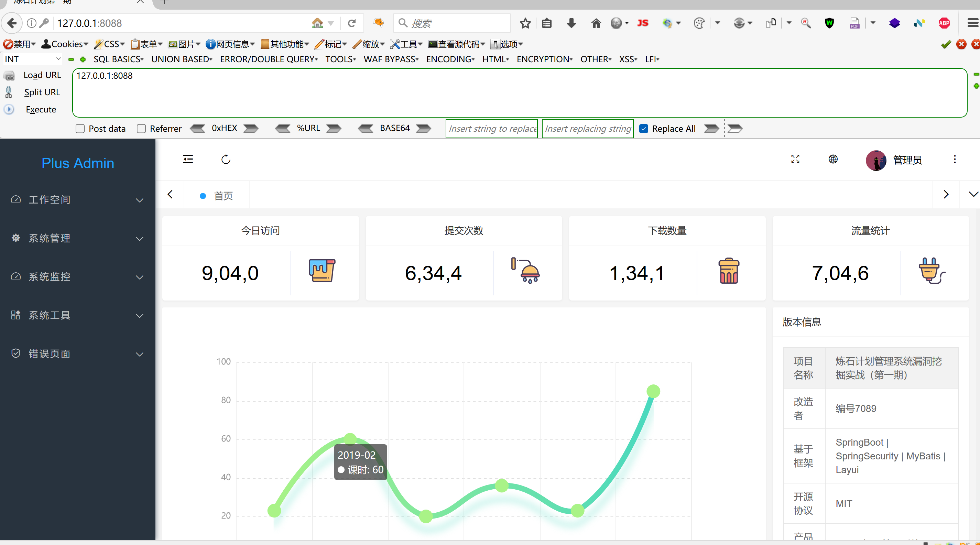Enable the Post data checkbox

point(80,129)
